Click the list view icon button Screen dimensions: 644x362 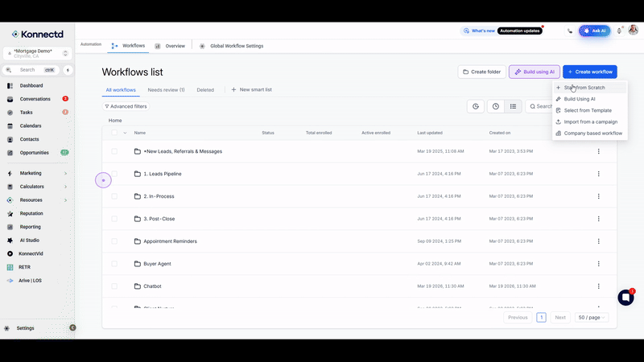(x=513, y=106)
